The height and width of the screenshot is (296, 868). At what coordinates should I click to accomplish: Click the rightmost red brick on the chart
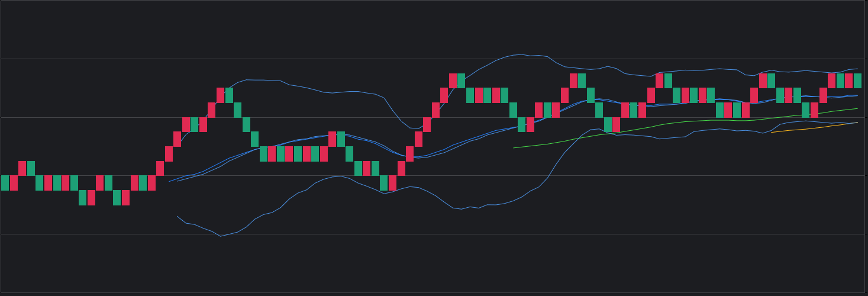tap(848, 81)
